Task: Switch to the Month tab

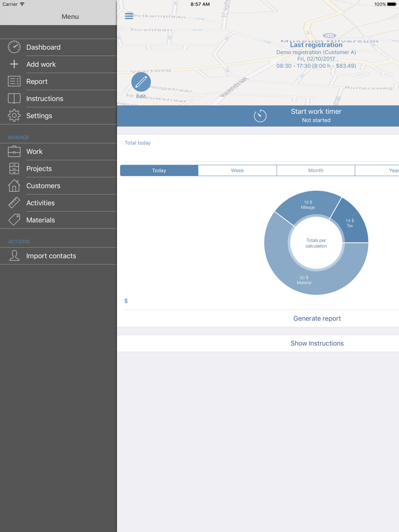Action: coord(316,170)
